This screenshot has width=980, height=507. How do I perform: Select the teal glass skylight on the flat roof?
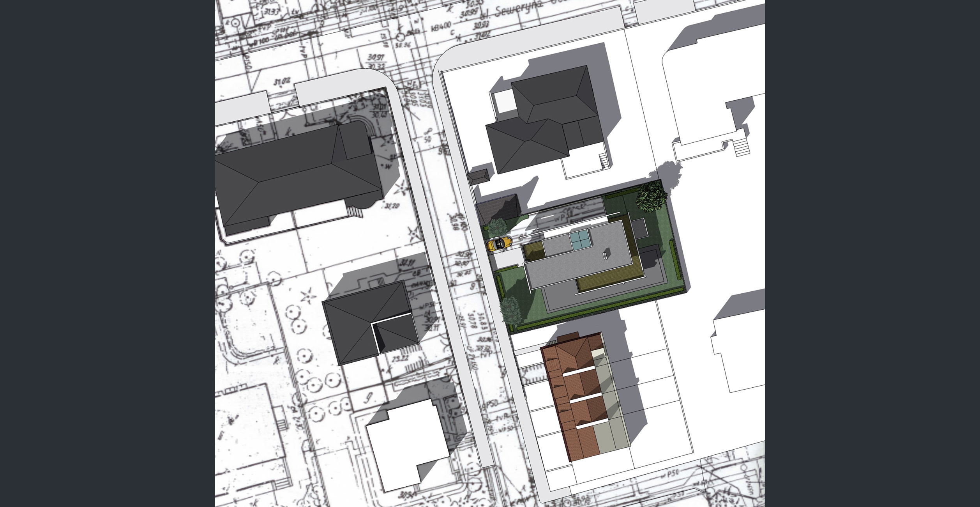pos(580,240)
